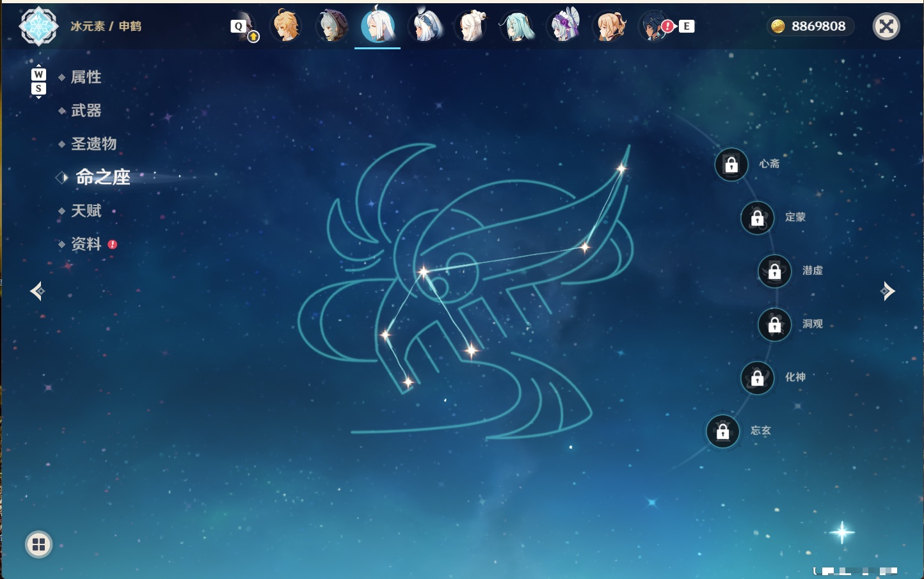
Task: Click the Cryo element snowflake emblem
Action: (38, 26)
